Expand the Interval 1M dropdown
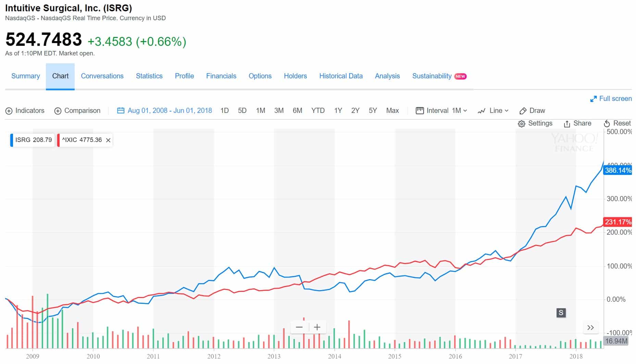 click(x=441, y=110)
